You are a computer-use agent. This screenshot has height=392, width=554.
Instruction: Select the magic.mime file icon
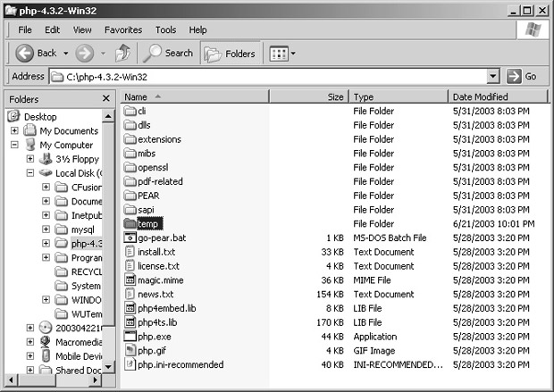130,279
